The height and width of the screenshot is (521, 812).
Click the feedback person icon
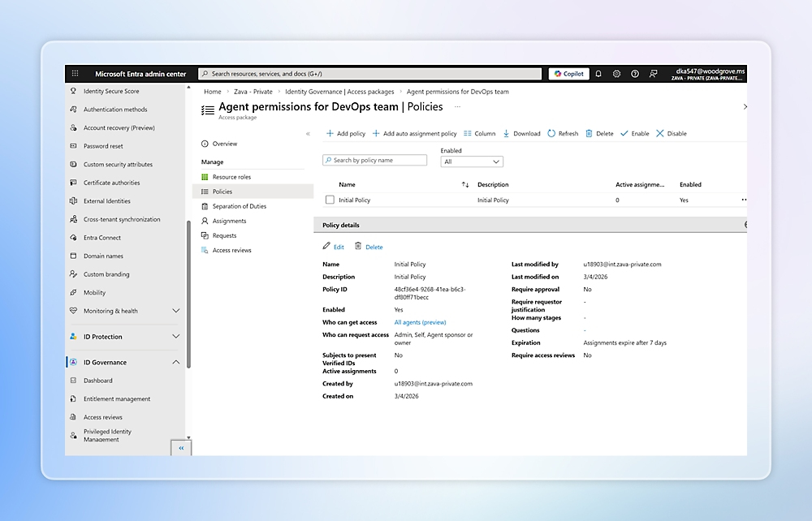pyautogui.click(x=653, y=74)
